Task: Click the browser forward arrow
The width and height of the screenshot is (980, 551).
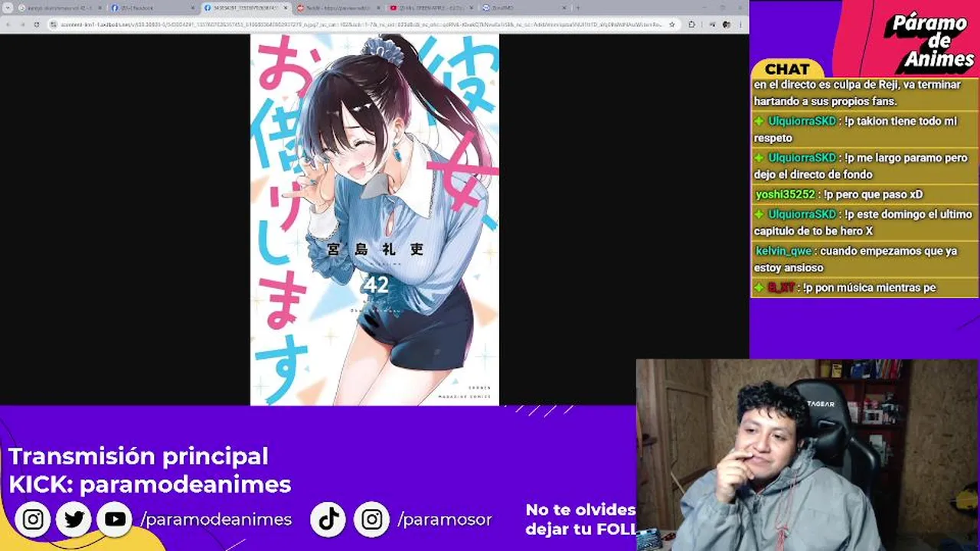Action: [x=22, y=24]
